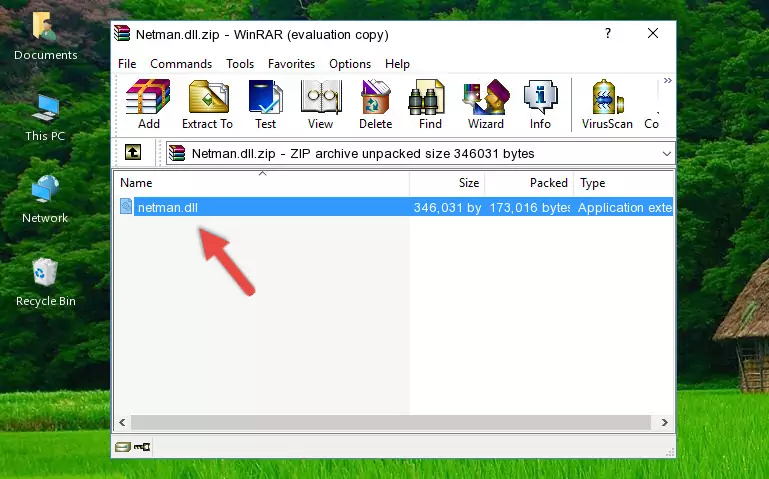This screenshot has width=769, height=479.
Task: Click the horizontal scrollbar track
Action: 390,422
